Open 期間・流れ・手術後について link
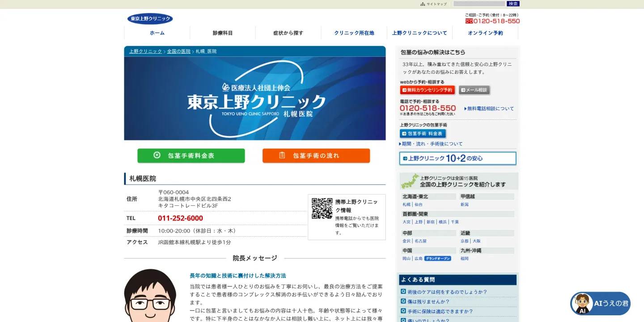 [431, 144]
